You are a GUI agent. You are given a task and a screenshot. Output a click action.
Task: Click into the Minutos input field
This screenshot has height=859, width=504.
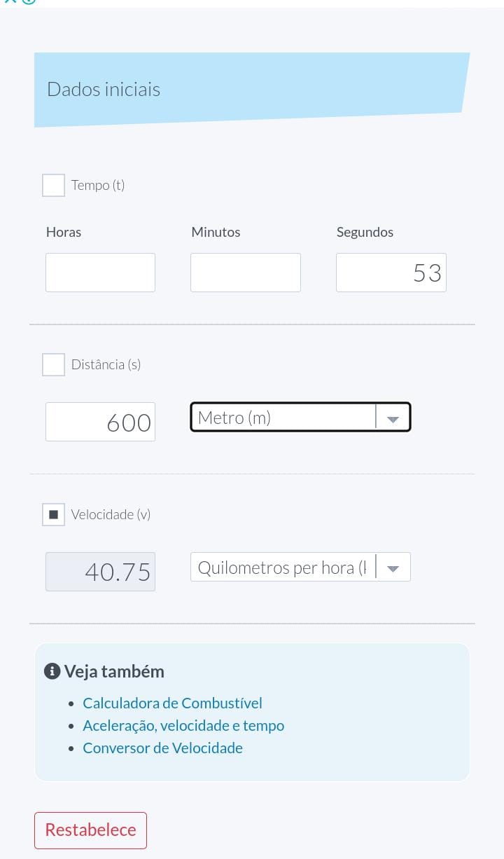(245, 273)
